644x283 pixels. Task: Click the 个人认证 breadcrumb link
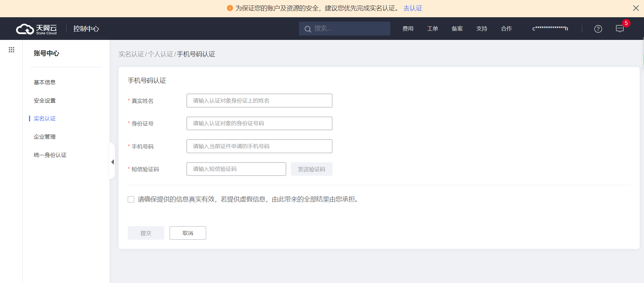tap(160, 54)
